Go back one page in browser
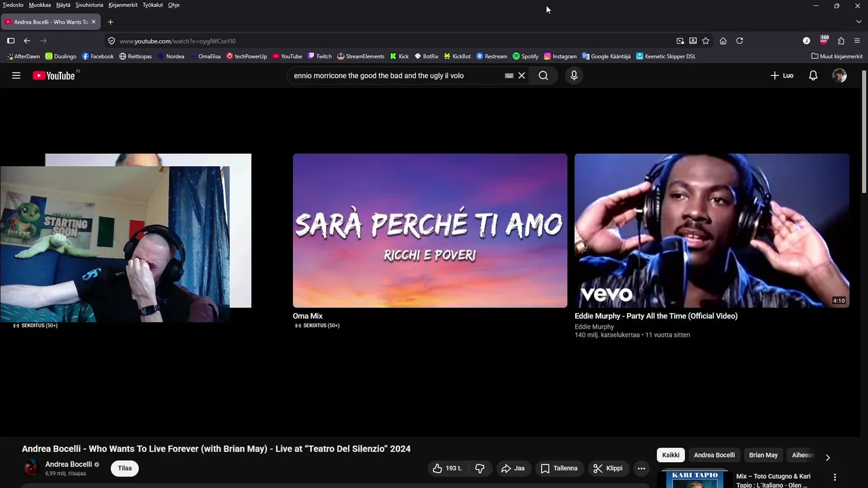 (27, 41)
